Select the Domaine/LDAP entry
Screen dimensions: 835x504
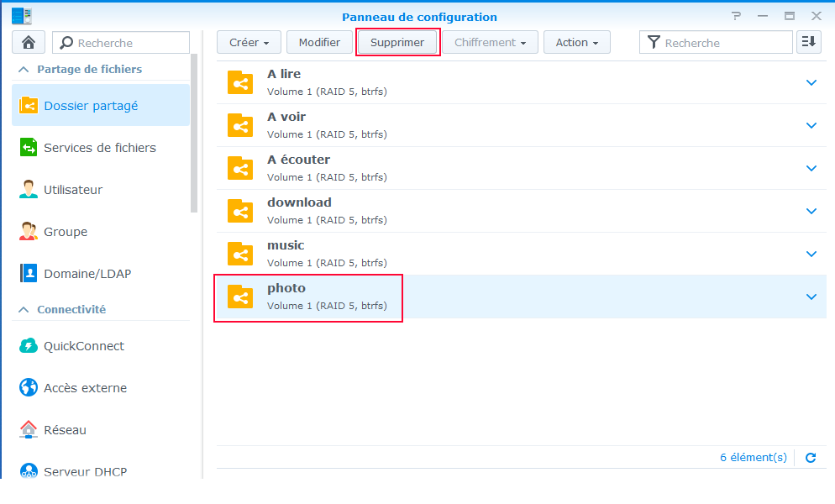(x=87, y=274)
